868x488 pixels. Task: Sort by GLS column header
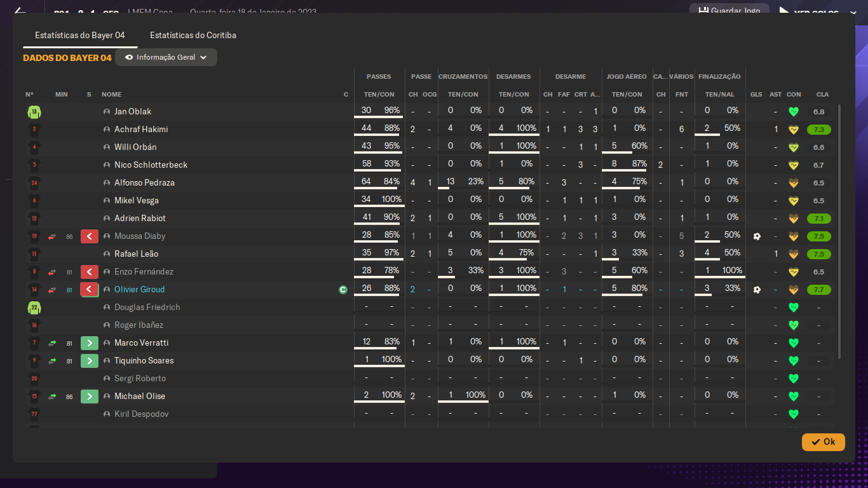pyautogui.click(x=756, y=94)
